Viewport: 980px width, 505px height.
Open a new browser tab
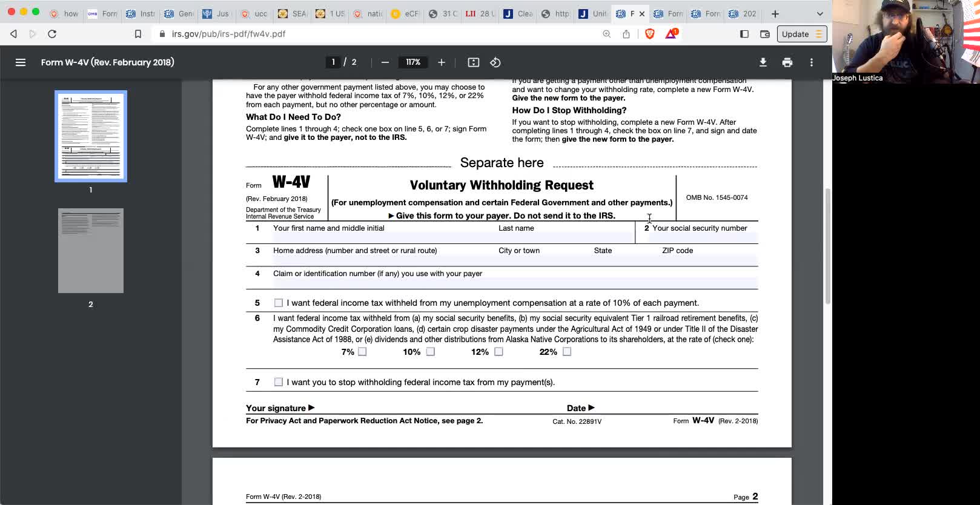coord(775,13)
